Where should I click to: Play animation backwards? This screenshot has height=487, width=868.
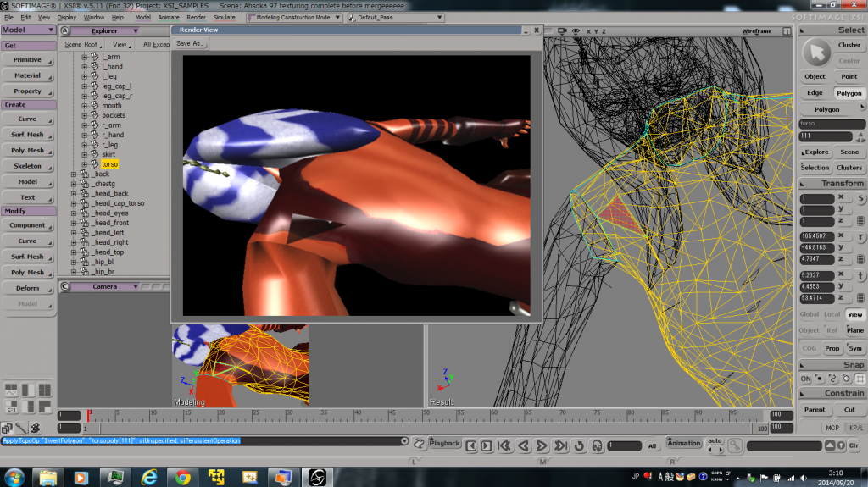tap(523, 445)
